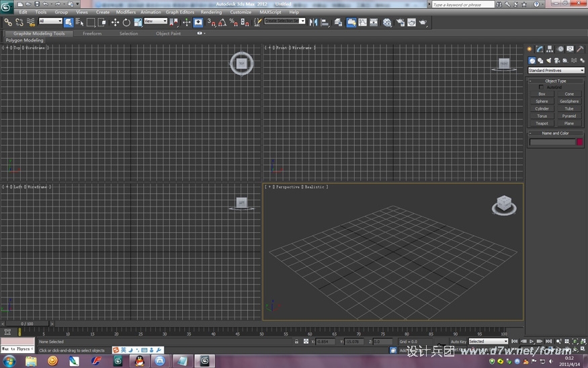Switch to the Motion panel wheel icon
The width and height of the screenshot is (588, 368).
[x=560, y=49]
